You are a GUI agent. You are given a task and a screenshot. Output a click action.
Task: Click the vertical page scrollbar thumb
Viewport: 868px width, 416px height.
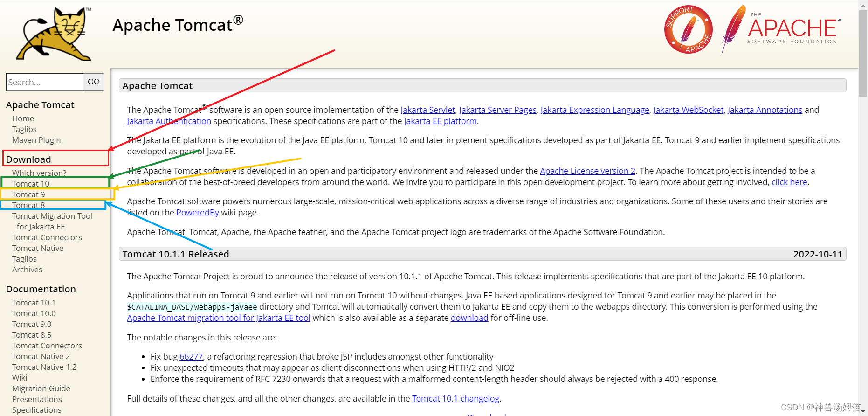863,52
